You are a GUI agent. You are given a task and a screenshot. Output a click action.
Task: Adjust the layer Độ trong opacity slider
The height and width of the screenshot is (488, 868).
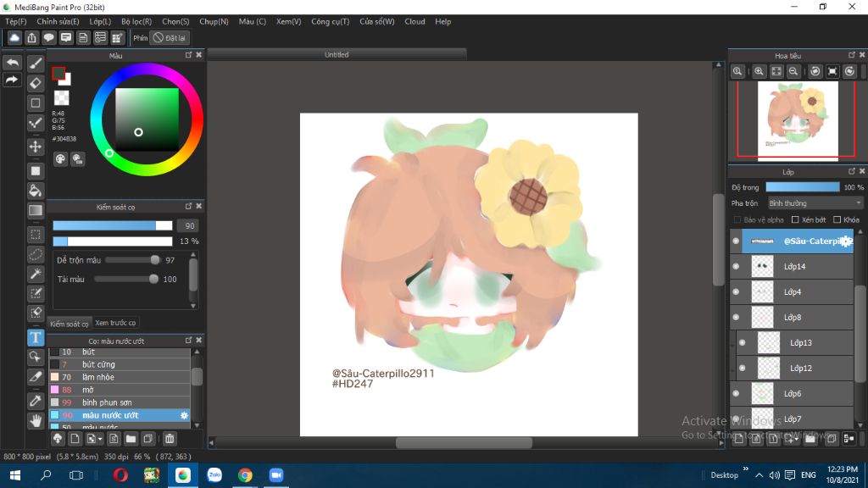803,187
